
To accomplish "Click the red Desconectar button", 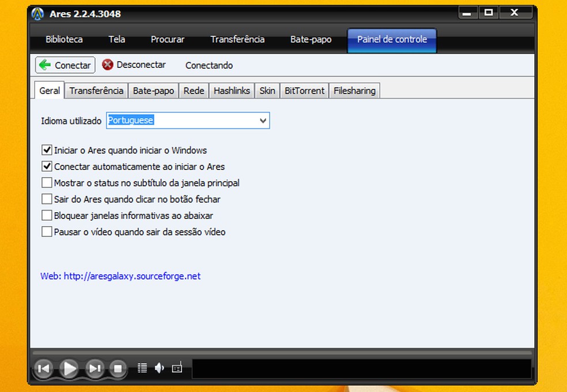I will pyautogui.click(x=134, y=65).
